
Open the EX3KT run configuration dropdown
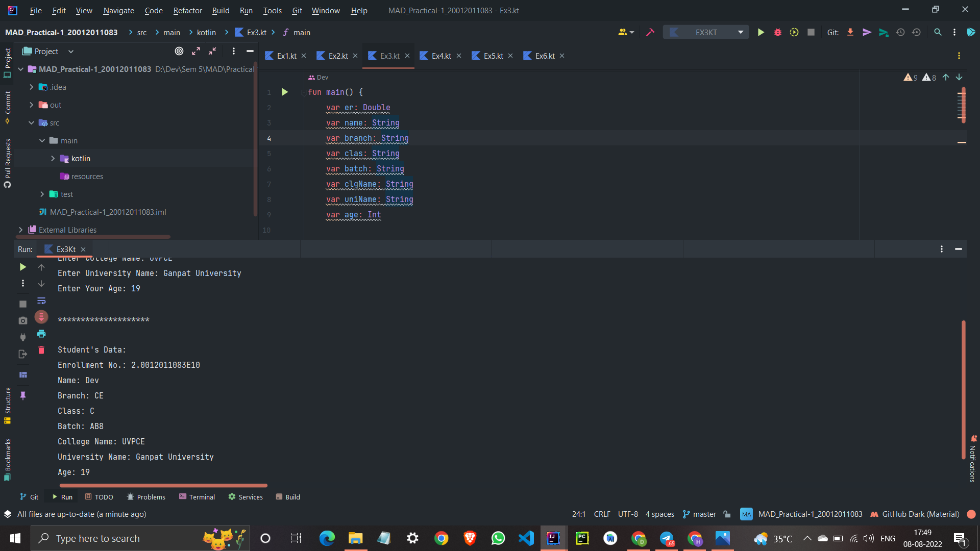(x=706, y=32)
